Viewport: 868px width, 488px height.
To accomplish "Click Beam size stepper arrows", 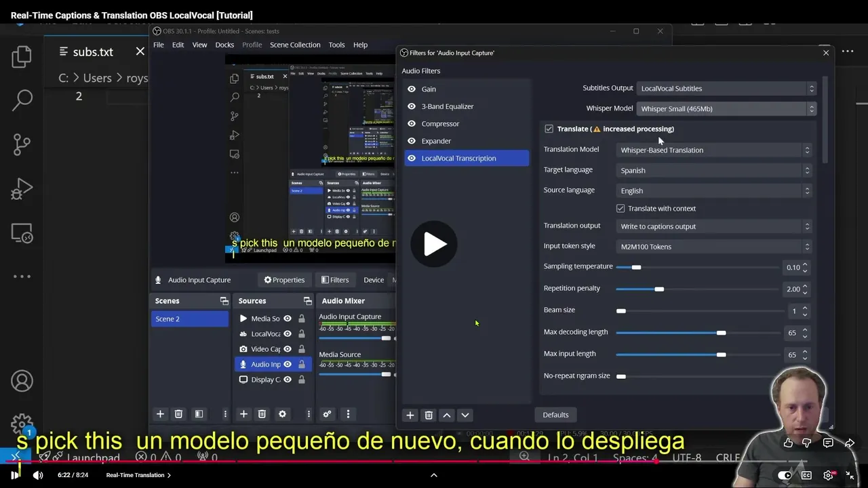I will click(x=805, y=311).
